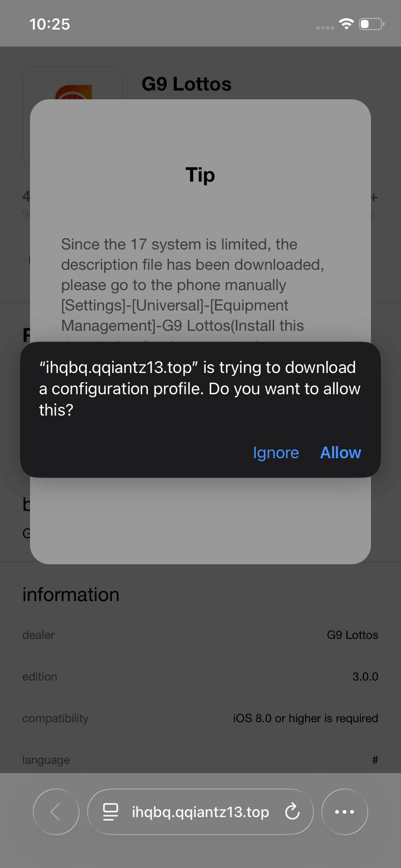Tap the information section heading

point(71,595)
